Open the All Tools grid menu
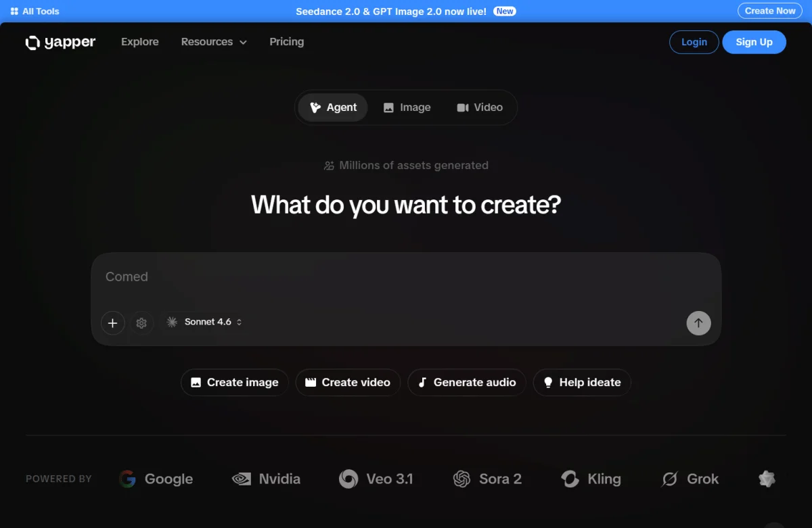Viewport: 812px width, 528px height. 35,11
